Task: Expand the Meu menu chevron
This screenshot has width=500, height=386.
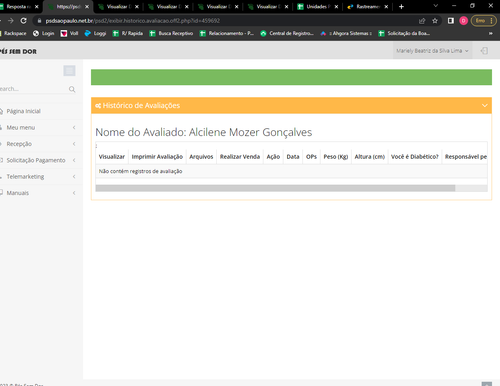Action: pos(74,127)
